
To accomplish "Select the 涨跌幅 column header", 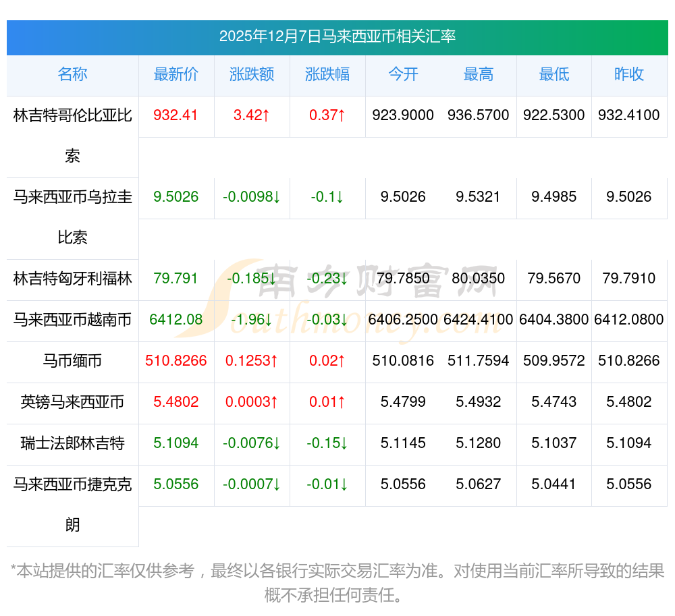I will point(327,75).
